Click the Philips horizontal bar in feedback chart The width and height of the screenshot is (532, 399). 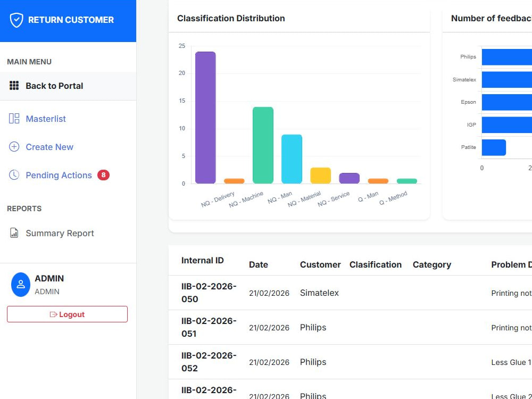507,57
